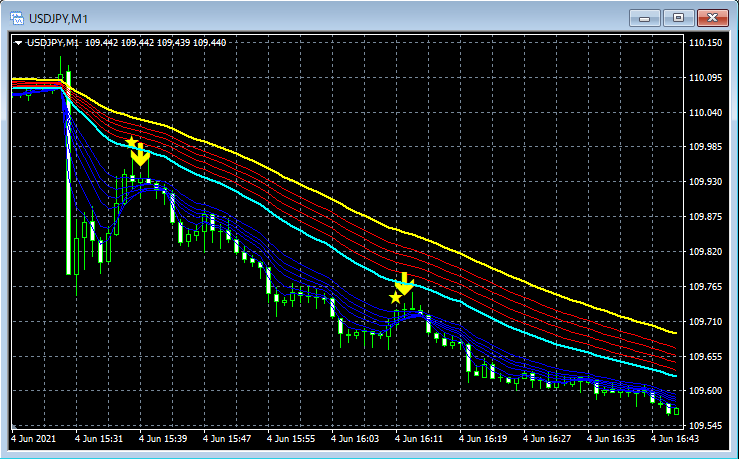739x459 pixels.
Task: Click the 4 Jun 16:43 time label
Action: (675, 439)
